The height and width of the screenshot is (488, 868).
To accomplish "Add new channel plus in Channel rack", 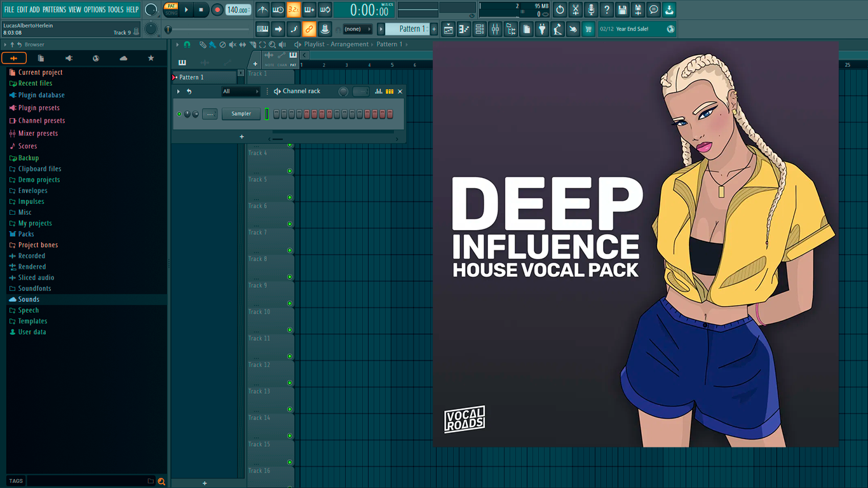I will pyautogui.click(x=241, y=137).
